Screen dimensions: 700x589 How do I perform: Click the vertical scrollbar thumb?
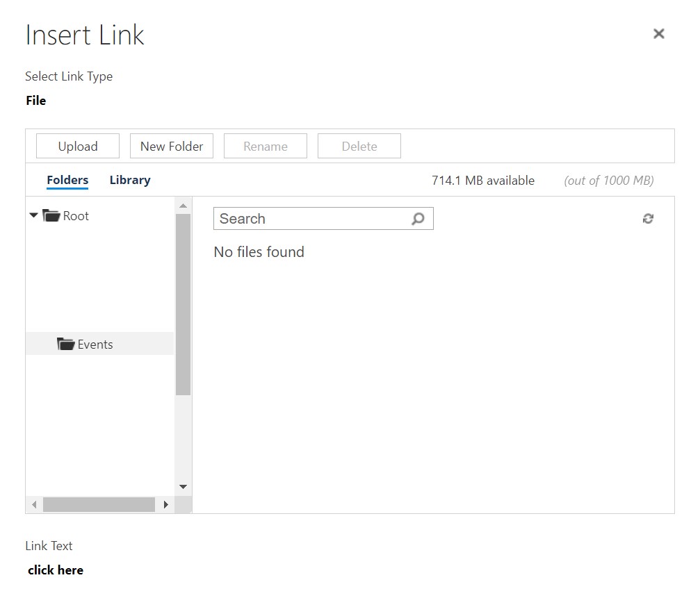(183, 305)
